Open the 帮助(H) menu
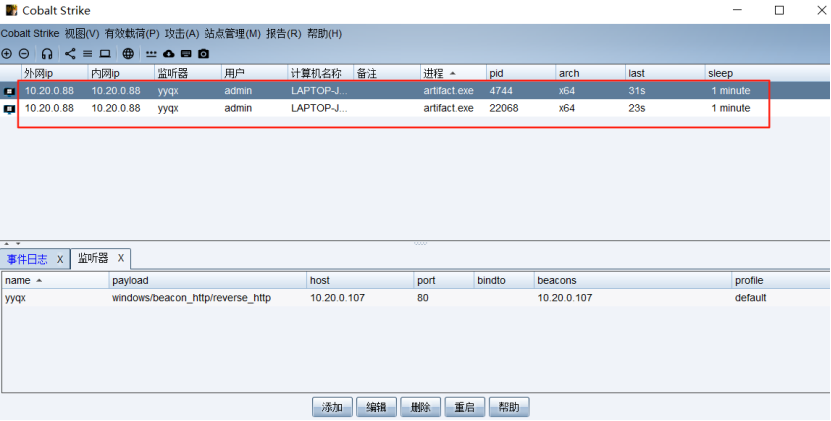The width and height of the screenshot is (831, 421). click(x=324, y=33)
